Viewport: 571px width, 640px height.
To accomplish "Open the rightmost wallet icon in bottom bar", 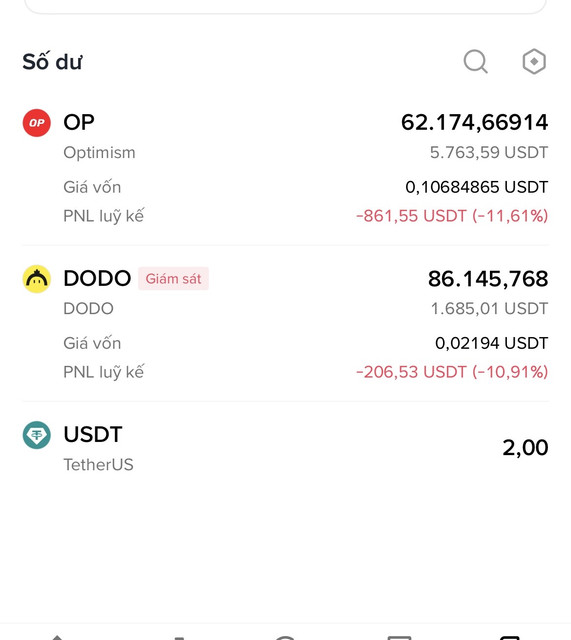I will (510, 637).
